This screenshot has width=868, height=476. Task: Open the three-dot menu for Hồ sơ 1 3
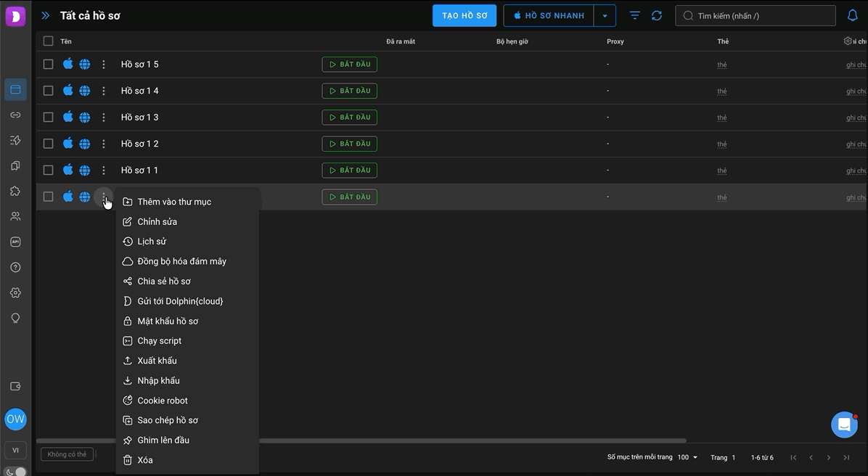(104, 118)
